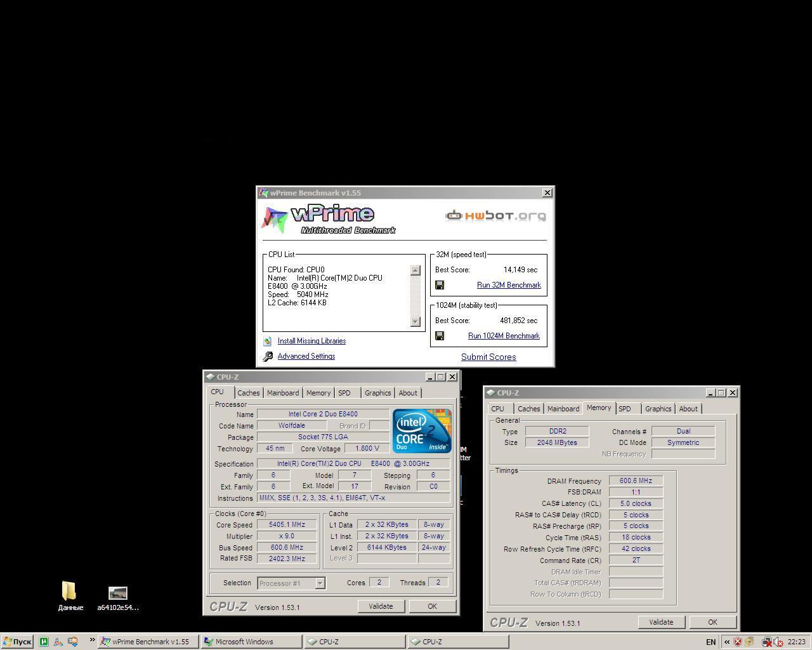This screenshot has width=812, height=650.
Task: Click the hwbot.org logo in wPrime
Action: coord(495,216)
